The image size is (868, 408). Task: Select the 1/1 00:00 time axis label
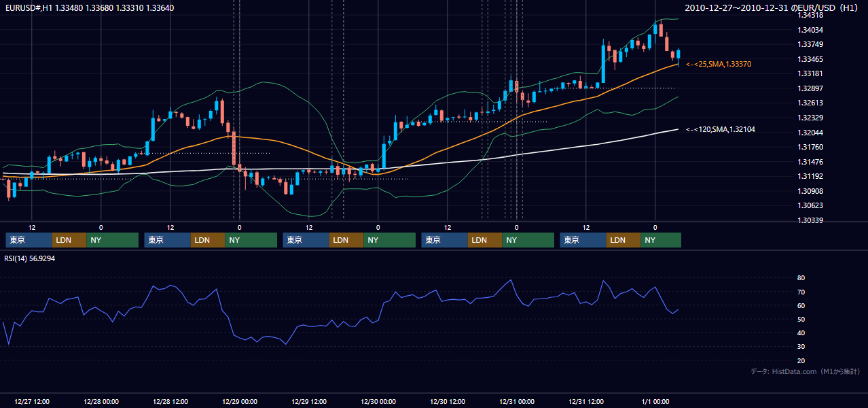[655, 401]
